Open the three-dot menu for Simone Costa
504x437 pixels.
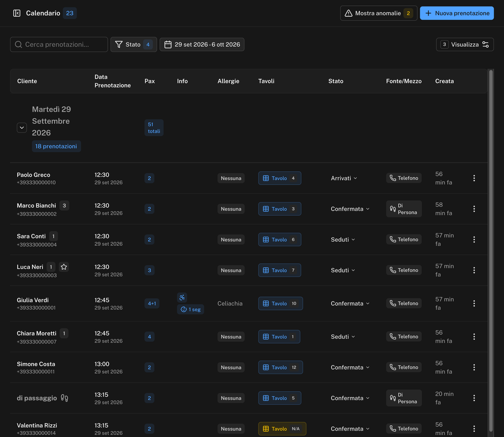click(x=474, y=367)
